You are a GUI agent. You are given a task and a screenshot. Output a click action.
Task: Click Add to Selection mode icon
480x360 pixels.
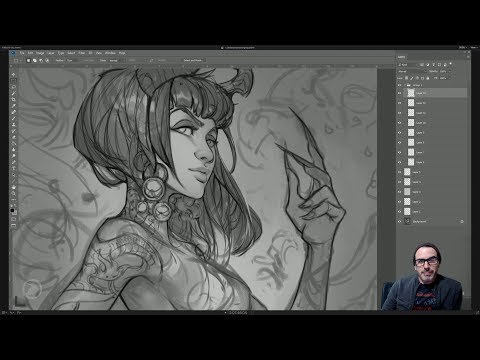(x=35, y=60)
